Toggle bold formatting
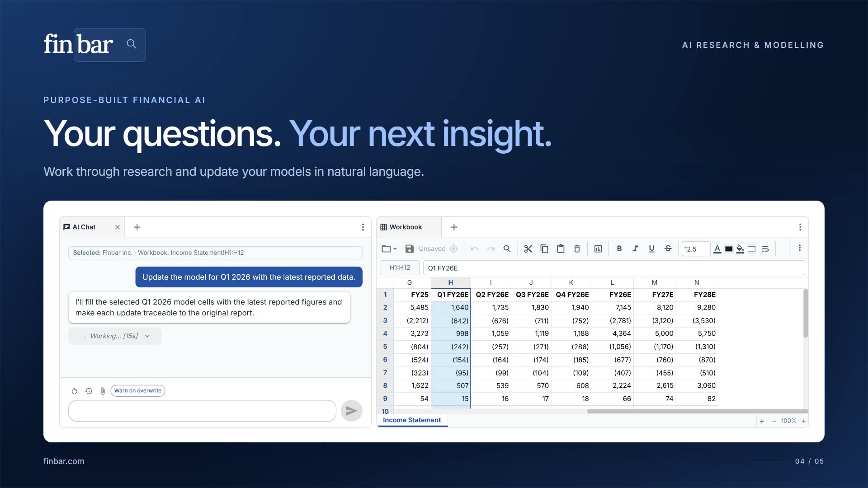 pos(619,249)
